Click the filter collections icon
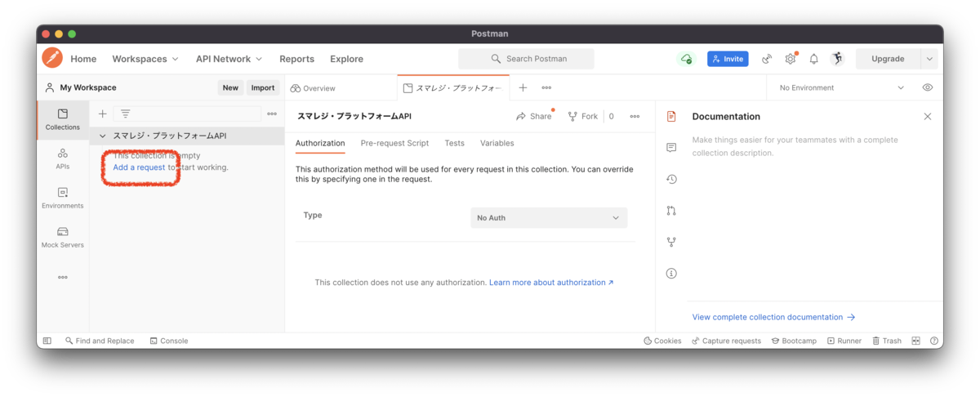This screenshot has height=397, width=980. click(126, 114)
